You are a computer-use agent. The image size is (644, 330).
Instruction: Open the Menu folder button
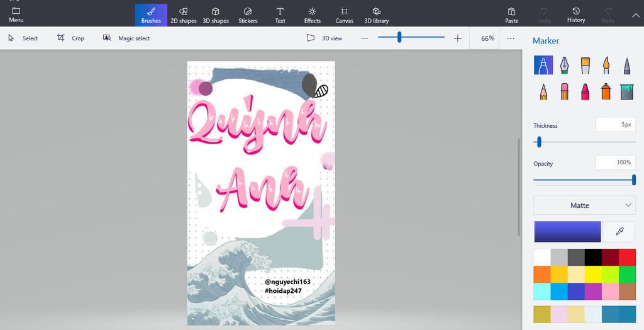pos(16,14)
